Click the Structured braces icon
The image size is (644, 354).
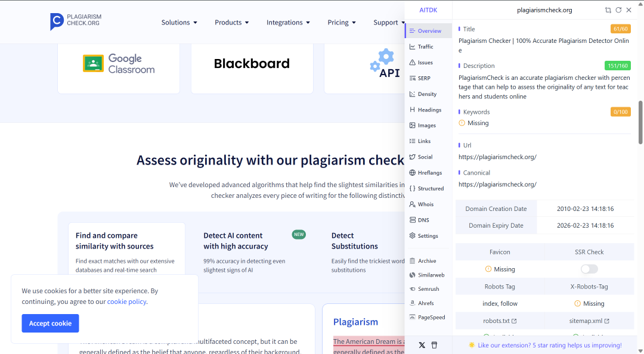[413, 188]
